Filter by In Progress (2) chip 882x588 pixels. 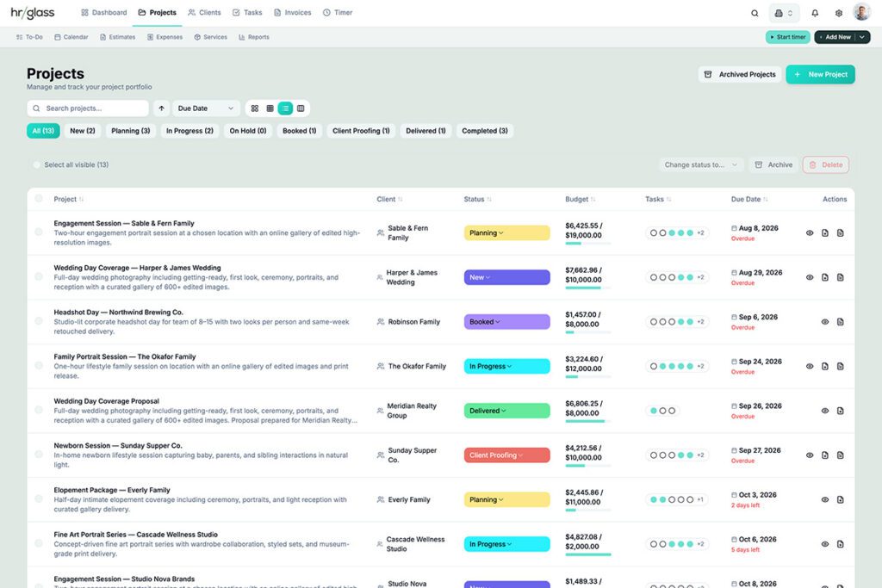coord(189,131)
